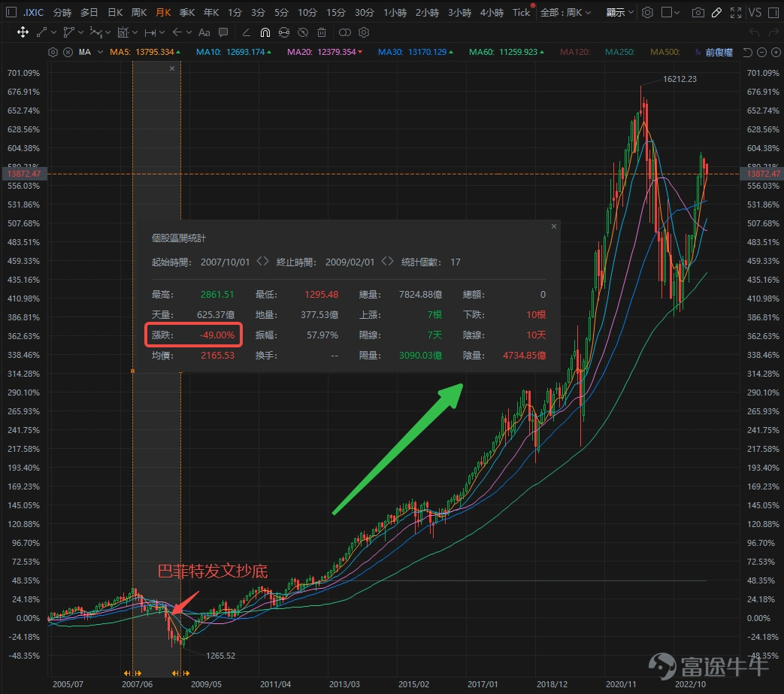Close the 個股區間統計 statistics popup
Viewport: 784px width, 694px height.
554,226
